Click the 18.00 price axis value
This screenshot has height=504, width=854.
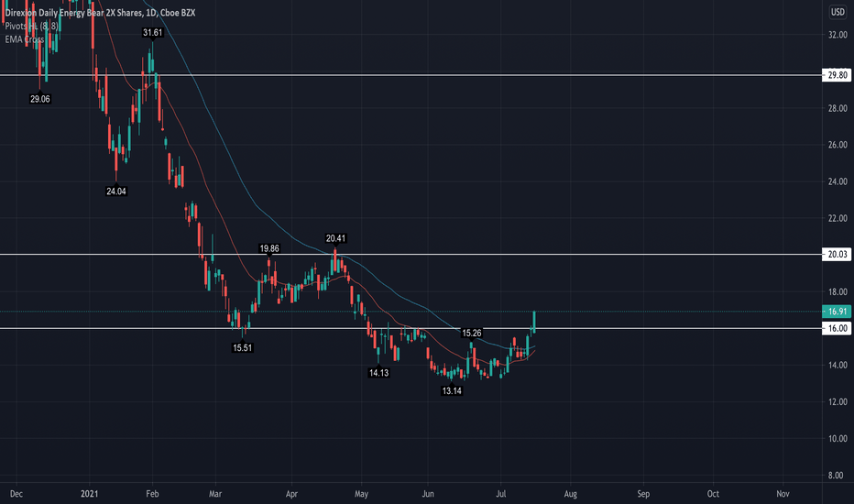pos(838,292)
